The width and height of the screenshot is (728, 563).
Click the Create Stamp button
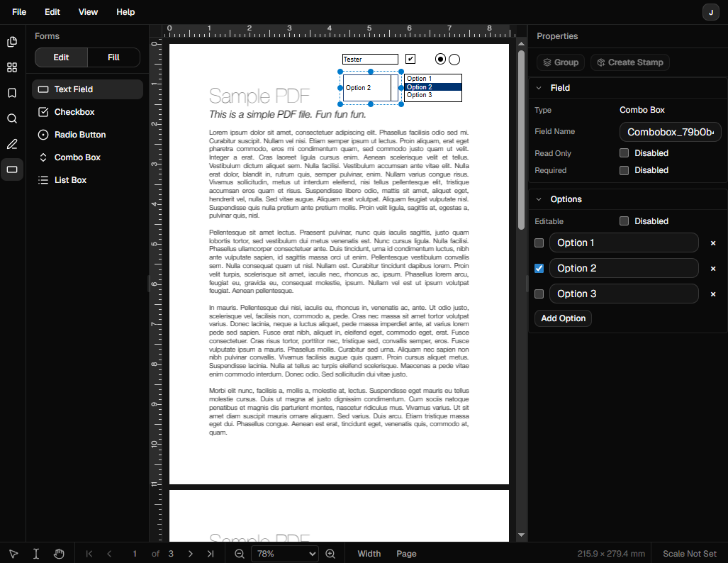[629, 62]
